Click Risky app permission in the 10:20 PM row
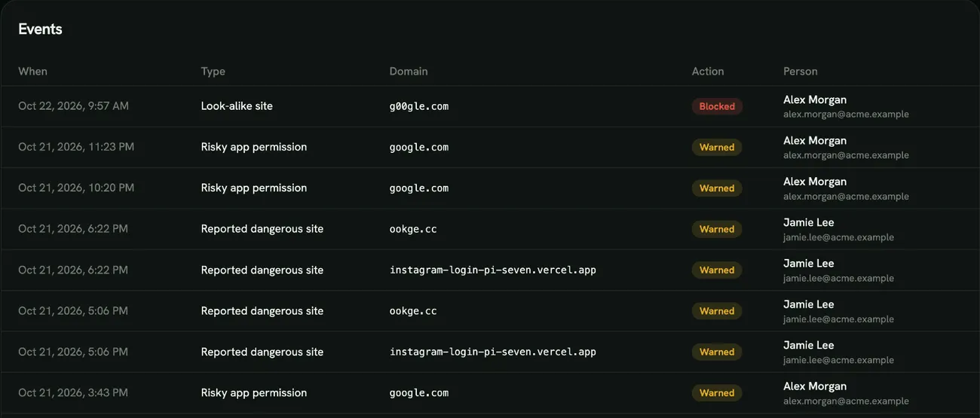Image resolution: width=980 pixels, height=418 pixels. click(254, 188)
